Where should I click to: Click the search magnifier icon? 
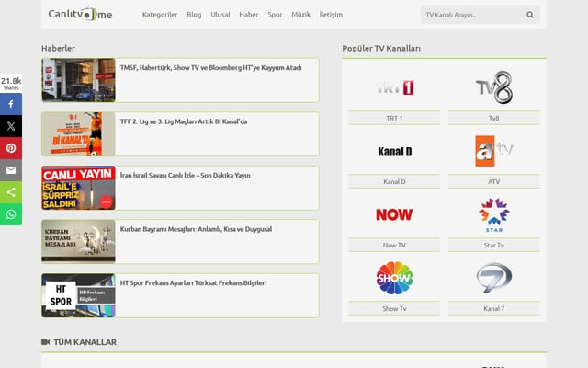pos(530,15)
